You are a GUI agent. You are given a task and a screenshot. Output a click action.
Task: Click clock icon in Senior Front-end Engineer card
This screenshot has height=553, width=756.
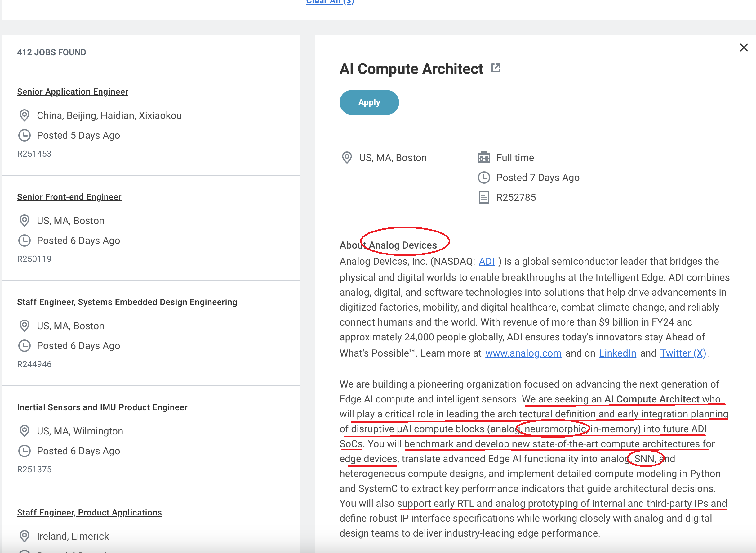click(24, 241)
